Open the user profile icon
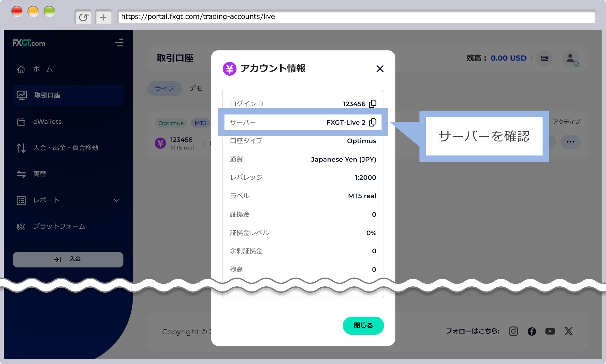The width and height of the screenshot is (606, 364). point(571,58)
